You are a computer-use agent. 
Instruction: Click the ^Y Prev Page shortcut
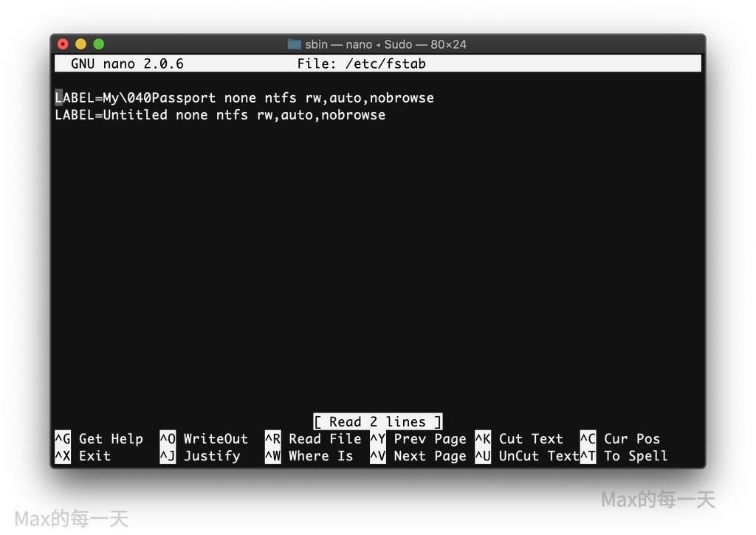pyautogui.click(x=418, y=439)
